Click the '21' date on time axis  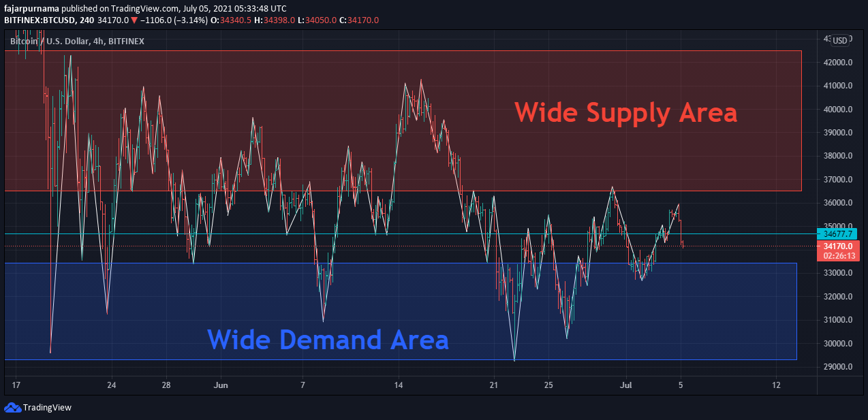494,385
